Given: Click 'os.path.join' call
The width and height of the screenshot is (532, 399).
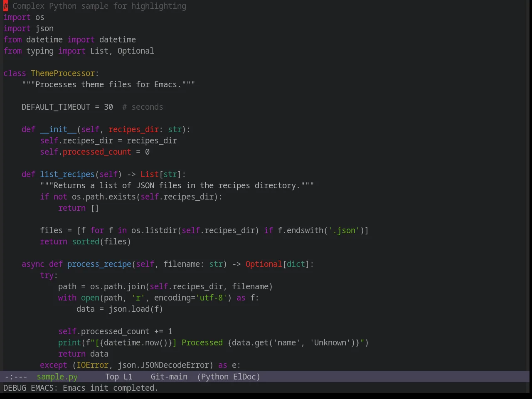Looking at the screenshot, I should click(118, 286).
